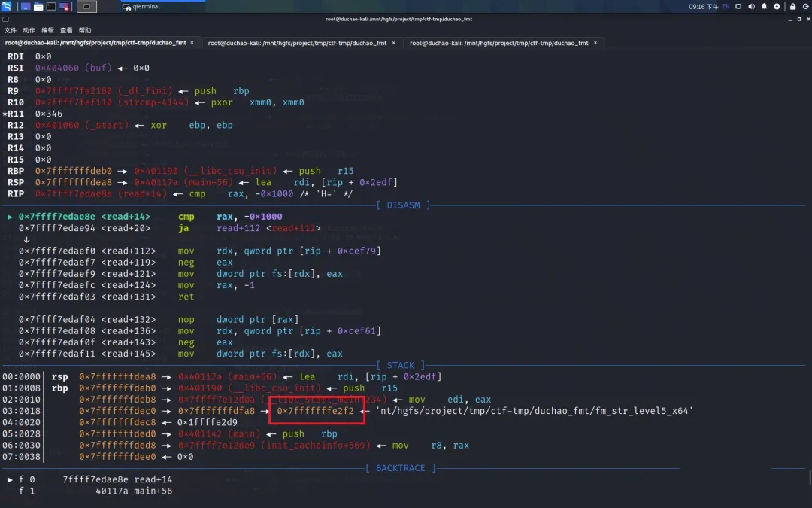812x508 pixels.
Task: Close the qterminal window
Action: pyautogui.click(x=807, y=19)
